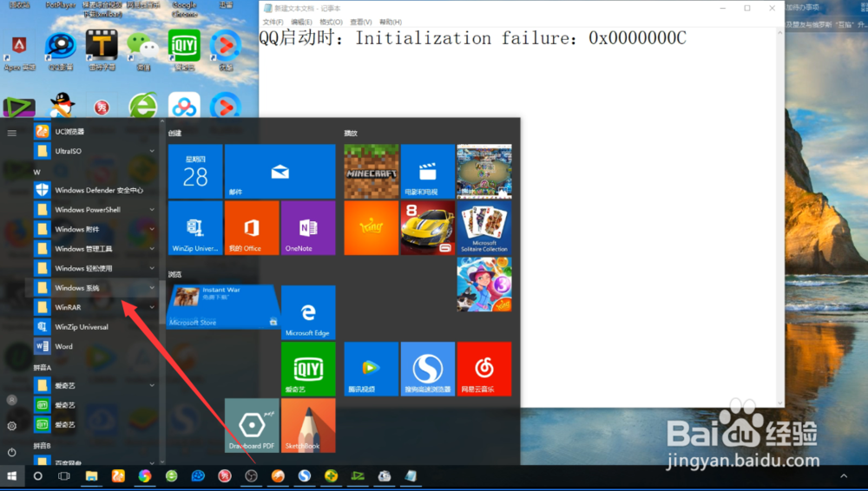This screenshot has height=491, width=868.
Task: Open the Apex desktop shortcut
Action: point(19,51)
